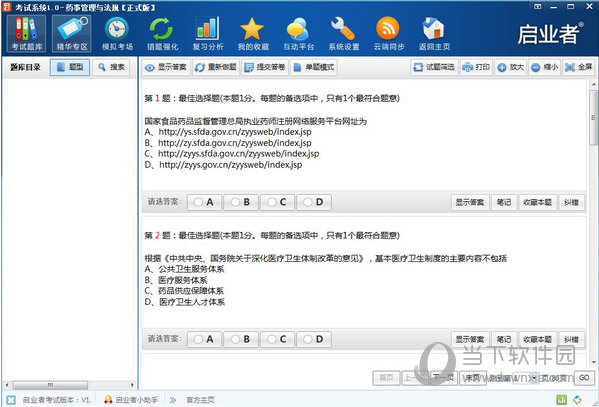This screenshot has width=599, height=407.
Task: Choose answer B for question 1
Action: [241, 202]
